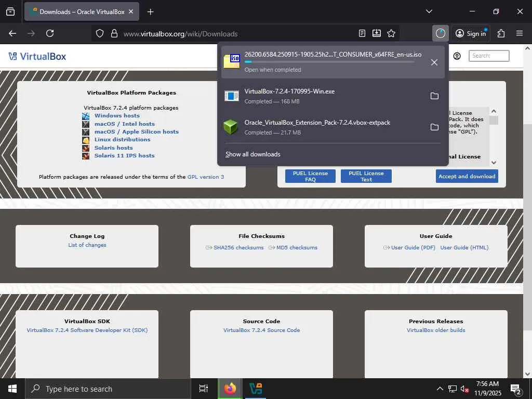Show hidden system tray icons
The height and width of the screenshot is (399, 532).
tap(440, 389)
